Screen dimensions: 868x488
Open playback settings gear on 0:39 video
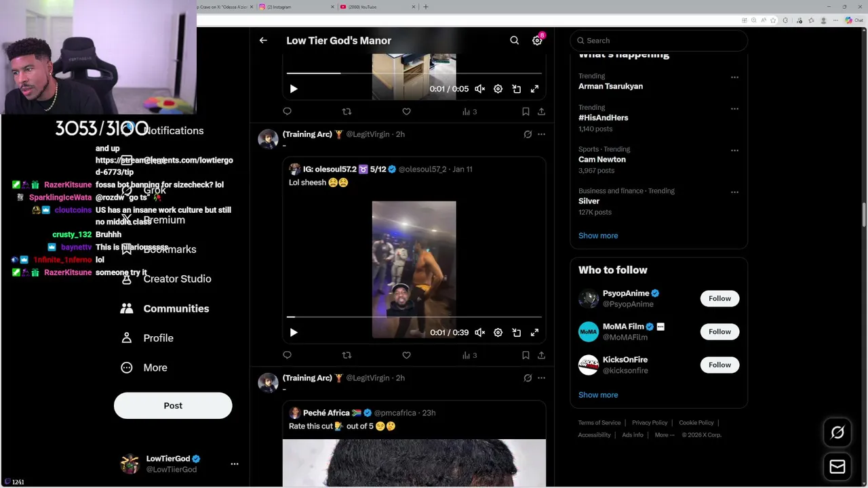498,333
